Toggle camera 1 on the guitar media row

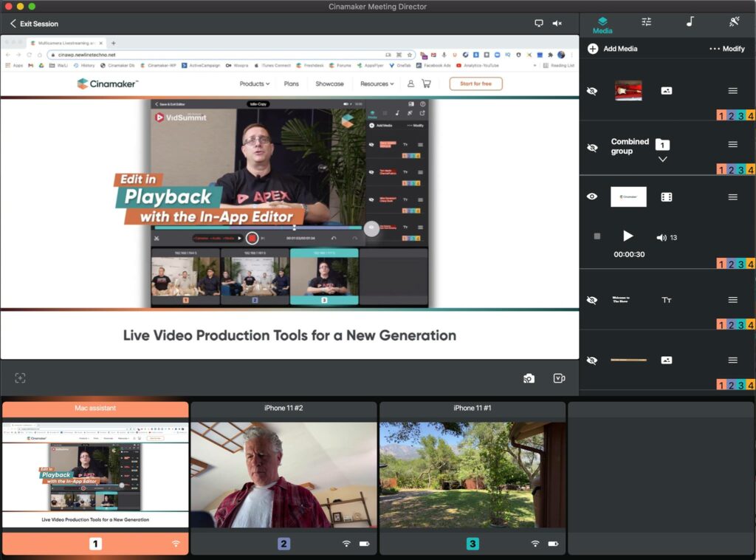click(x=721, y=115)
